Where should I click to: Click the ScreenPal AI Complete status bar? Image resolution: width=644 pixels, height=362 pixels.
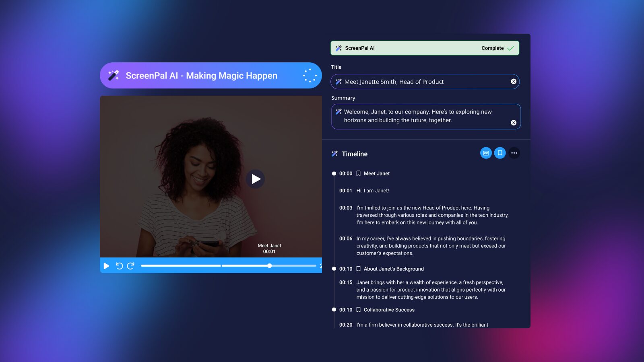(425, 48)
